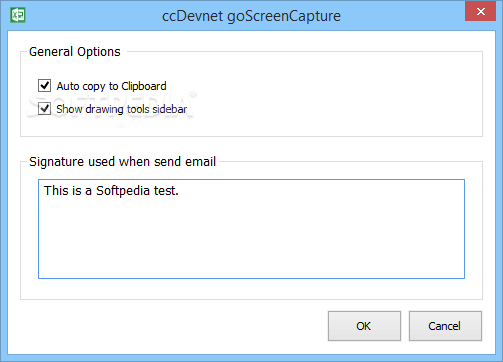Screen dimensions: 503x362
Task: Click the "Signature used when send email" heading
Action: pyautogui.click(x=122, y=162)
